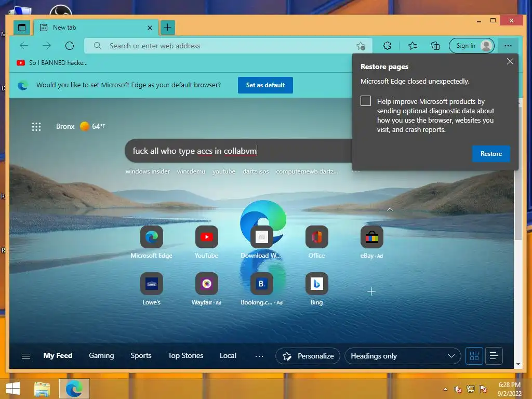Expand the Headings only dropdown
The height and width of the screenshot is (399, 532).
pyautogui.click(x=403, y=356)
